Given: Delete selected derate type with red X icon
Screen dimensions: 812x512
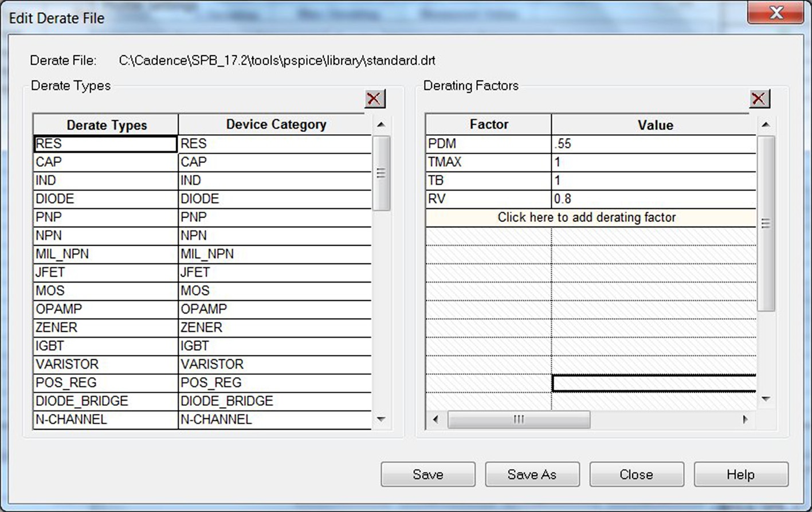Looking at the screenshot, I should [375, 99].
